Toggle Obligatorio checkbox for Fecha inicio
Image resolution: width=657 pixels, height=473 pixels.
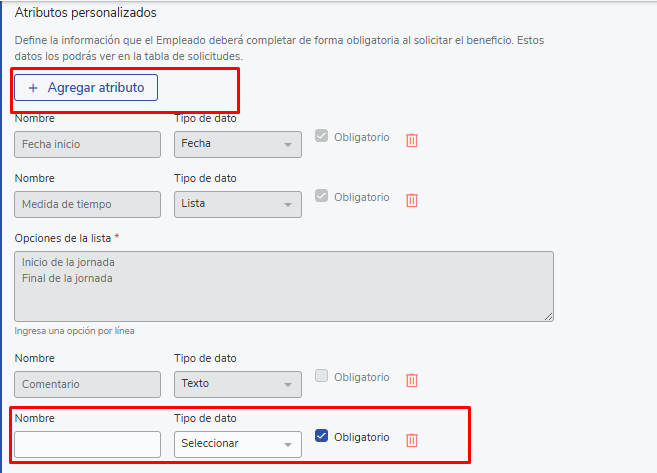(x=321, y=137)
